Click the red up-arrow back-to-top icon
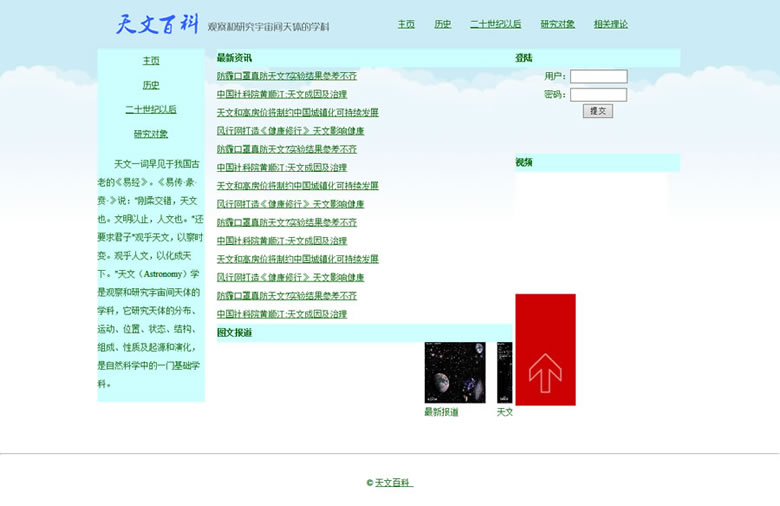Viewport: 780px width, 506px height. 545,350
